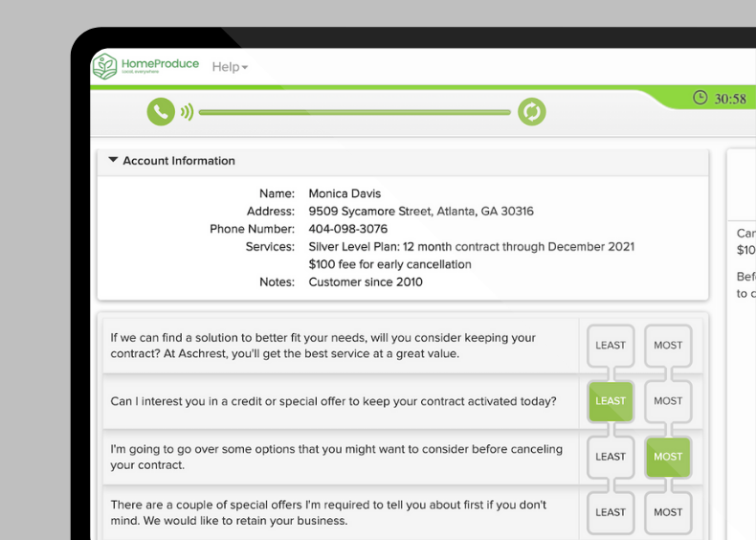
Task: Click the 30:58 timer display
Action: coord(730,99)
